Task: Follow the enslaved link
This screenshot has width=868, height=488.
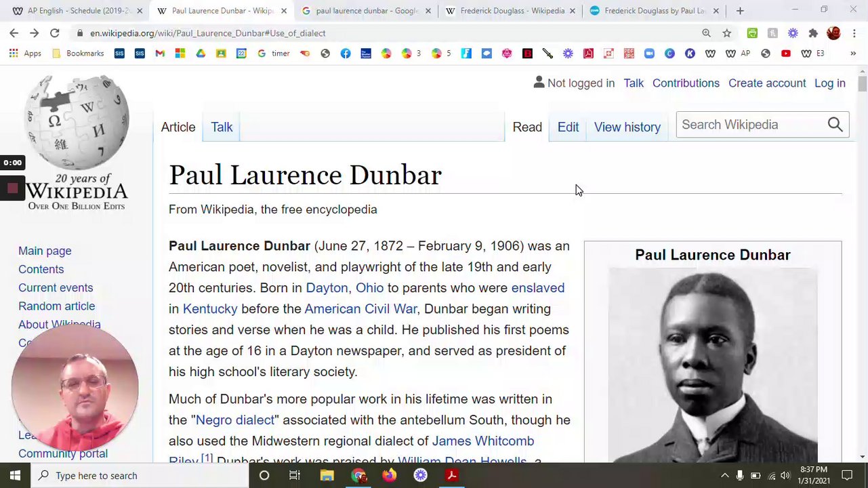Action: [x=537, y=287]
